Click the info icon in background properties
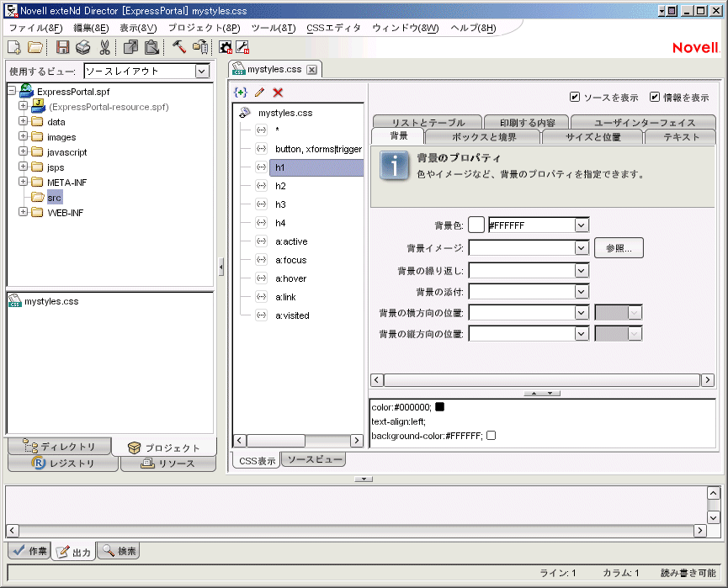The height and width of the screenshot is (588, 728). tap(394, 166)
